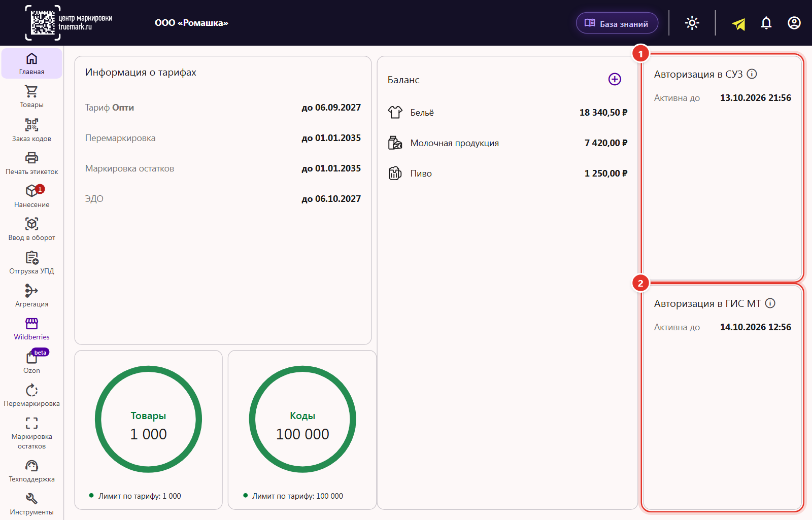Open the Агрегация section
Viewport: 812px width, 520px height.
point(31,296)
